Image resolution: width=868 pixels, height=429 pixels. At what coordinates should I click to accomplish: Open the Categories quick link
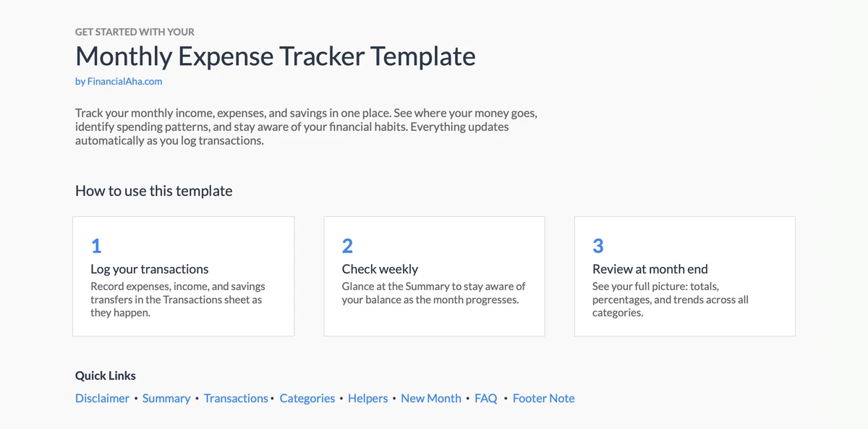[x=307, y=399]
